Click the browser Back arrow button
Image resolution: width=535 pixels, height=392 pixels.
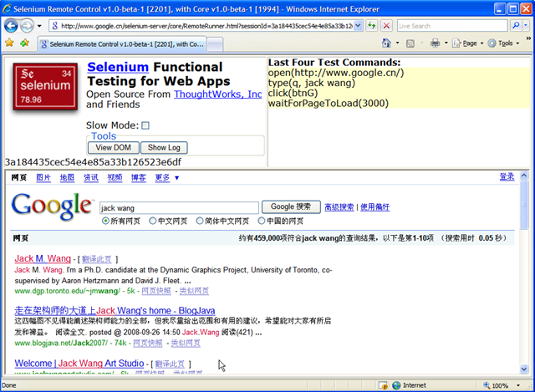(x=11, y=25)
